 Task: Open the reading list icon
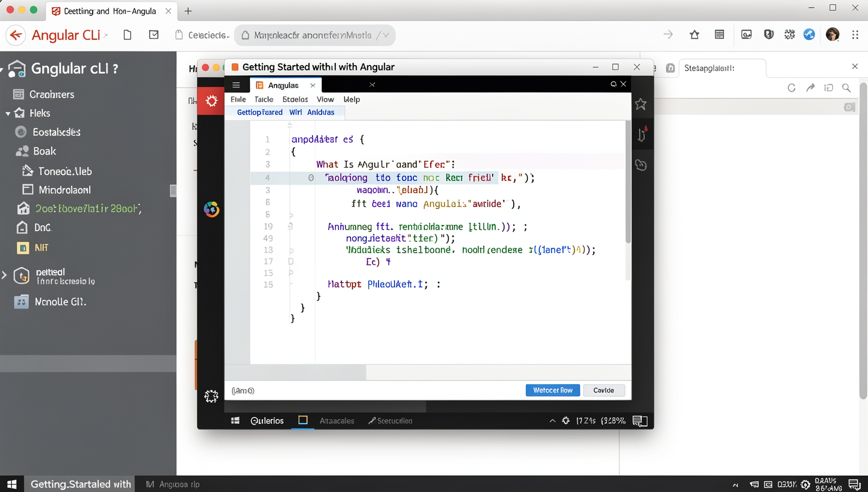click(x=719, y=35)
